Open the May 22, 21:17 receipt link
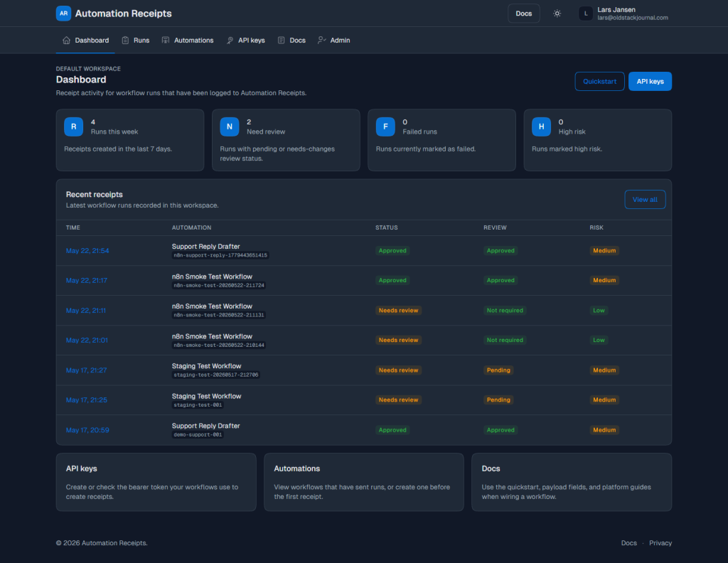The width and height of the screenshot is (728, 563). coord(86,280)
